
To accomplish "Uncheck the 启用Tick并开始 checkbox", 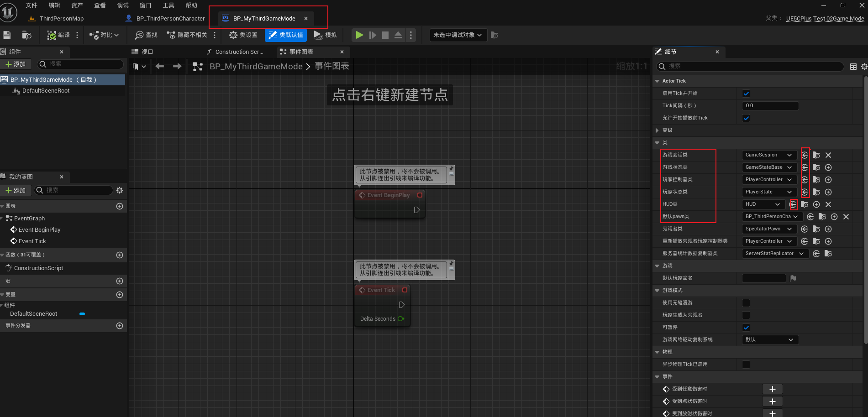I will (746, 93).
